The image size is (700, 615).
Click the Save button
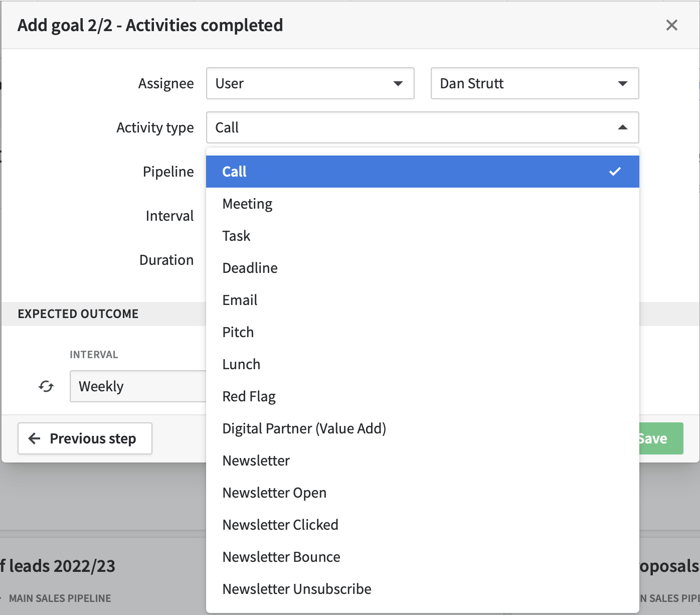(x=657, y=438)
